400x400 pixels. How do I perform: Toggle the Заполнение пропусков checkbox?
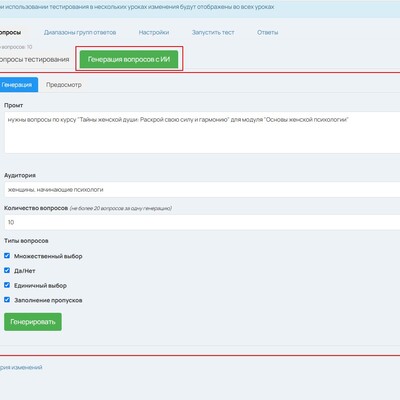7,300
